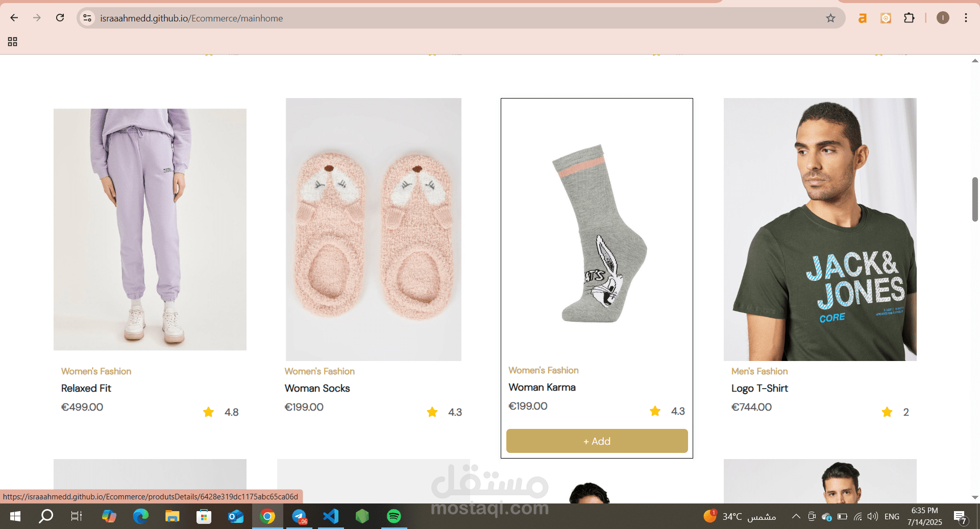Click the Meet Now camera tray icon
The width and height of the screenshot is (980, 529).
812,516
